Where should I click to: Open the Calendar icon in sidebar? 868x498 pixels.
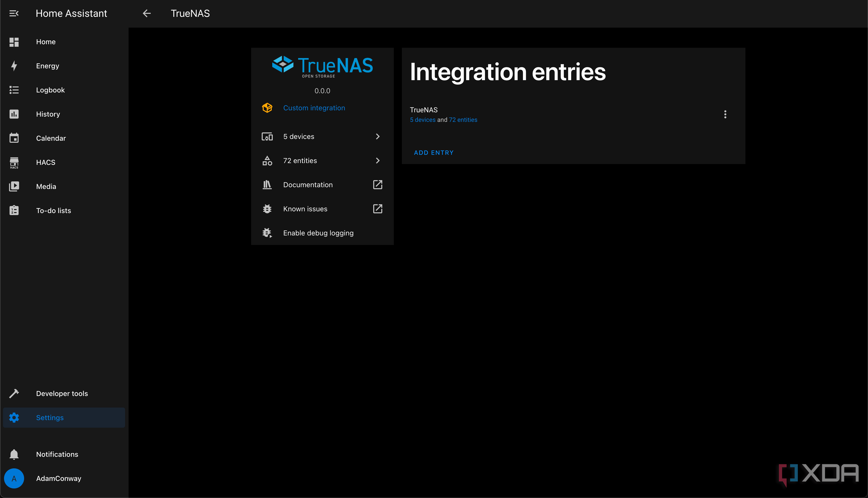click(x=14, y=138)
